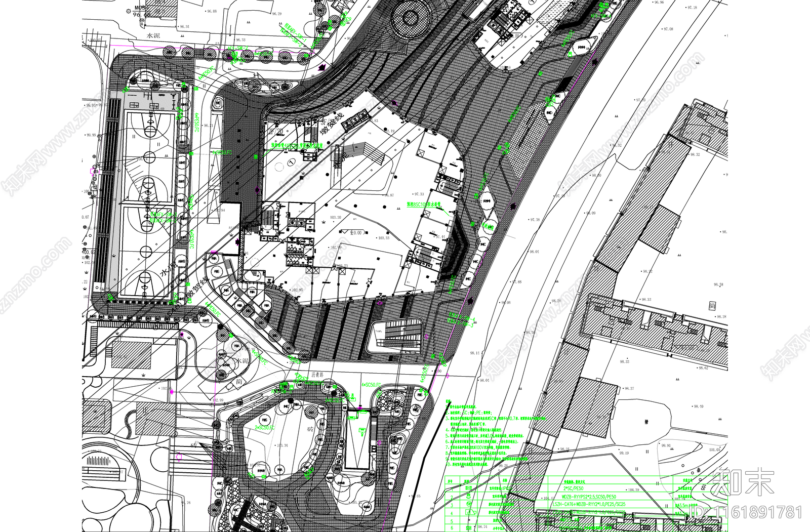
Task: Click the 102.95 spot elevation
Action: [x=297, y=290]
